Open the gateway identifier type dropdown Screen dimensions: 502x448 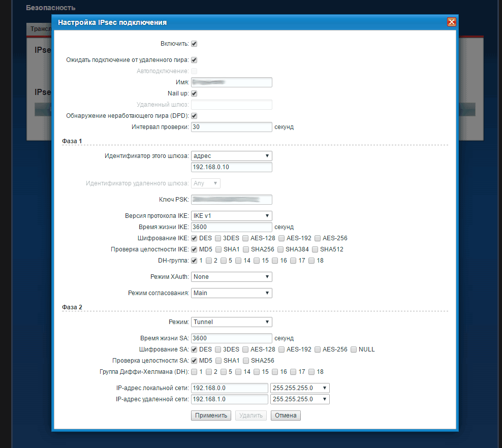(x=232, y=156)
